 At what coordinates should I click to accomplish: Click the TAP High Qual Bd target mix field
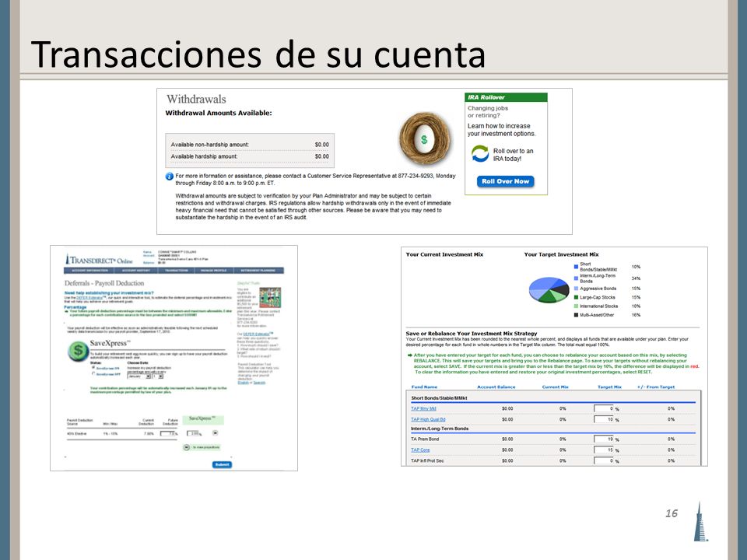point(604,419)
